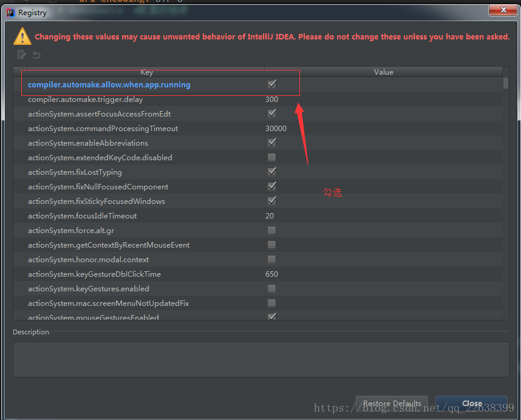Click the value 650
The height and width of the screenshot is (420, 521).
[272, 274]
